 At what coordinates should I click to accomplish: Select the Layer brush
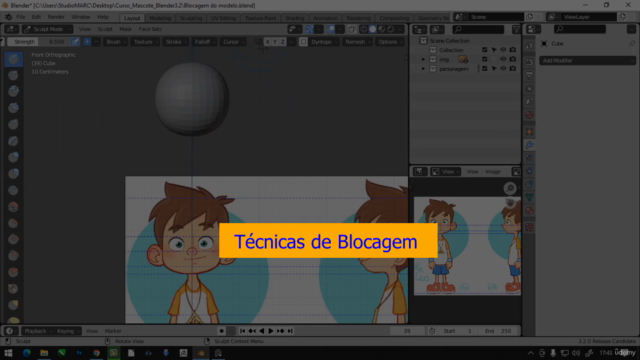tap(13, 141)
